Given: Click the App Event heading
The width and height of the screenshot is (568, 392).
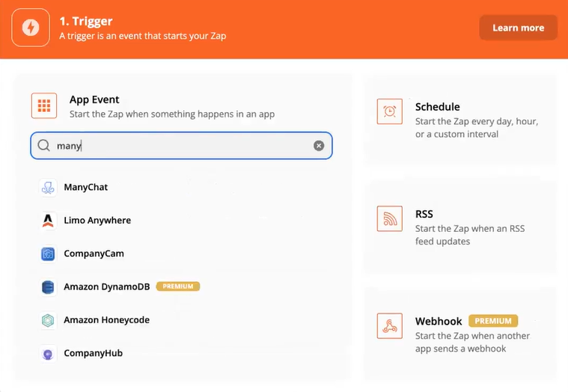Looking at the screenshot, I should pos(94,99).
